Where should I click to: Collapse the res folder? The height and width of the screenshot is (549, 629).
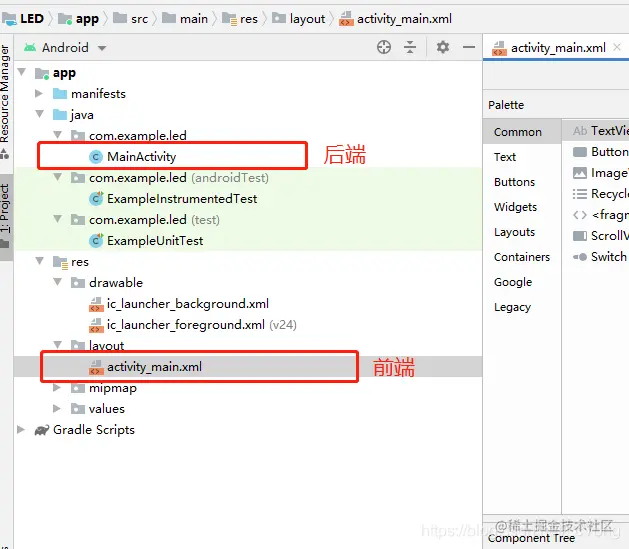pos(39,261)
